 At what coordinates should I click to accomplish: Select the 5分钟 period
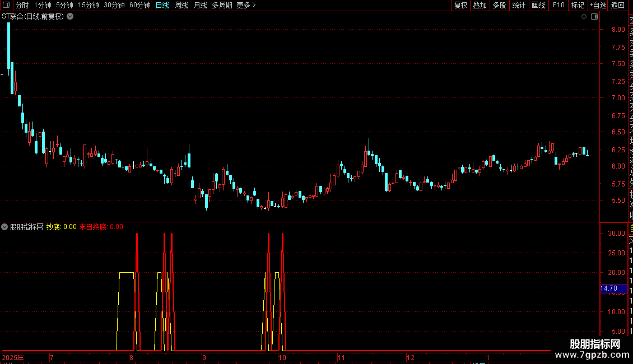(64, 5)
